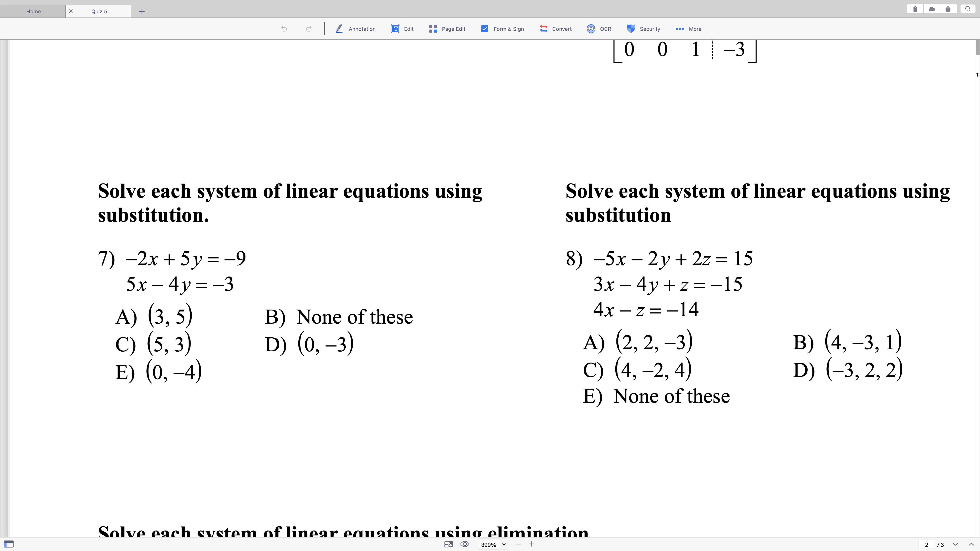The image size is (980, 551).
Task: Click the Annotation tool in toolbar
Action: (x=355, y=28)
